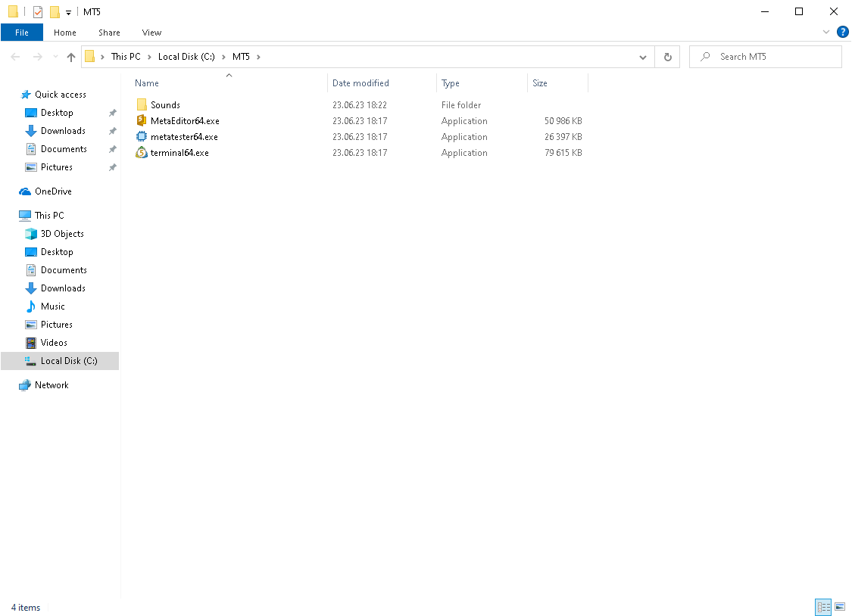852x616 pixels.
Task: Click the New folder icon in title bar
Action: point(55,12)
